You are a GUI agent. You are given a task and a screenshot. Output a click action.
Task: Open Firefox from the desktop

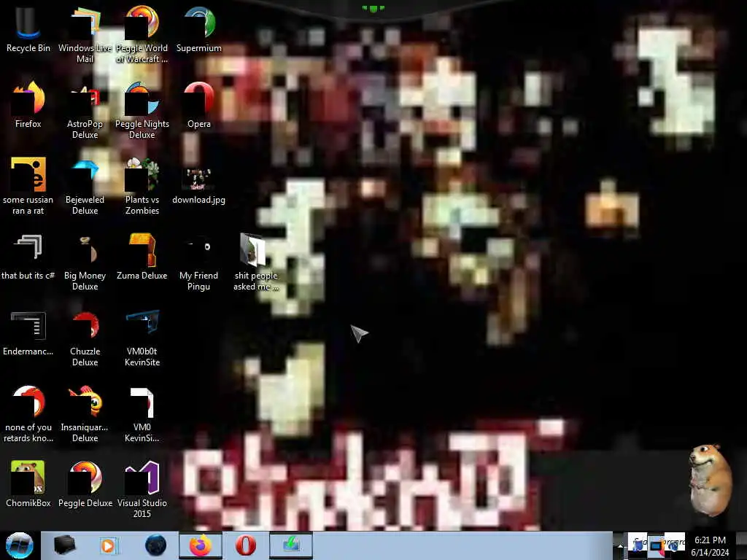[28, 105]
